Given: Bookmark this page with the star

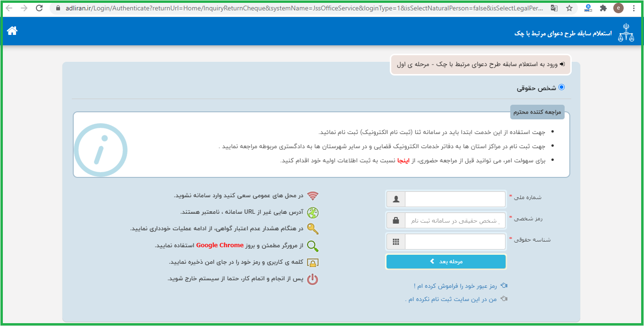Looking at the screenshot, I should click(569, 8).
